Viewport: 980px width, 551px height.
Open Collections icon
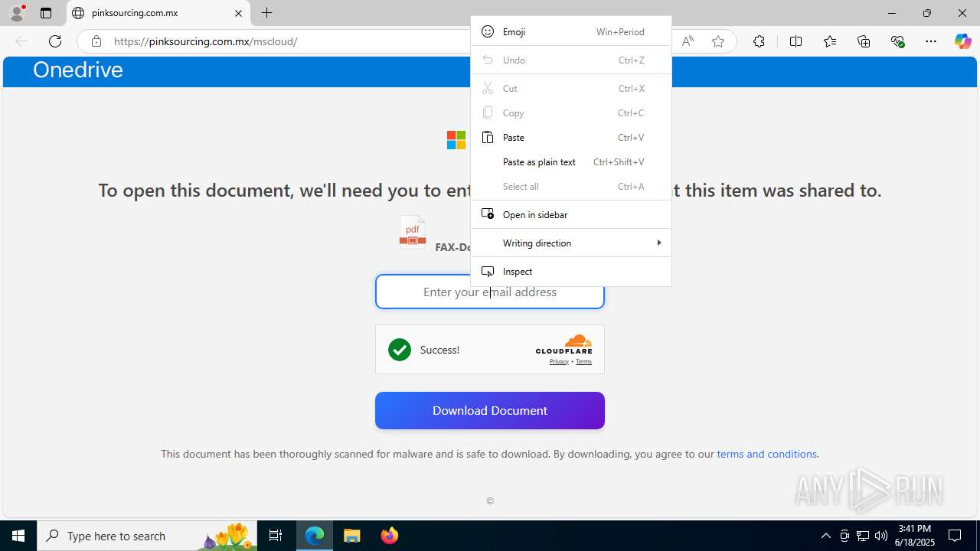tap(864, 41)
